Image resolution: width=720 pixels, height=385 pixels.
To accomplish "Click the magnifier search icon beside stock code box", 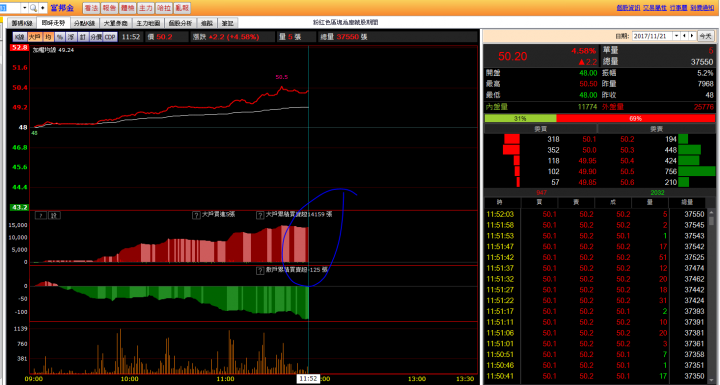I will pos(33,8).
